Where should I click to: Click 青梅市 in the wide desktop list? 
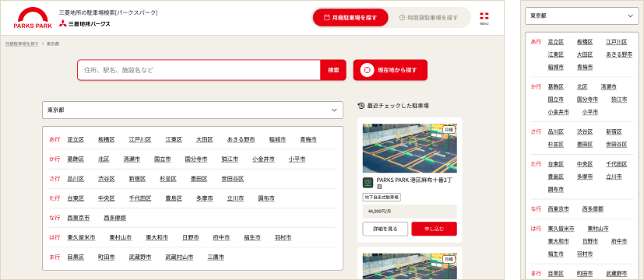click(308, 140)
